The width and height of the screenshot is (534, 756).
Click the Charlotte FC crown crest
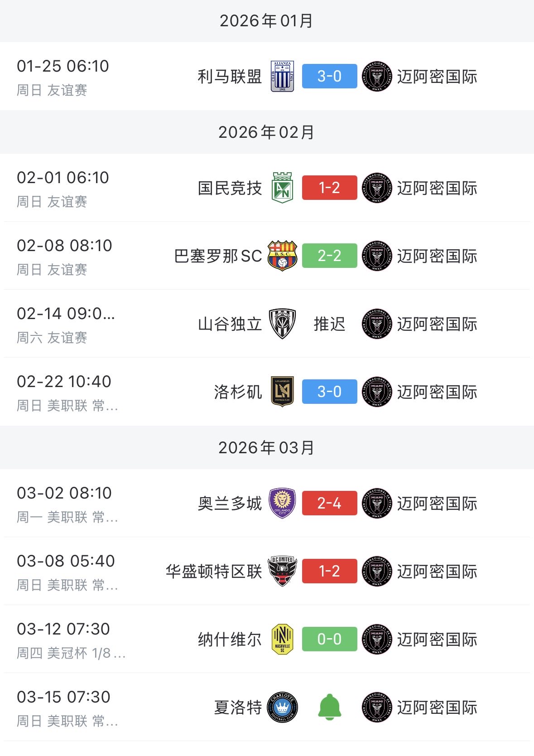coord(282,707)
